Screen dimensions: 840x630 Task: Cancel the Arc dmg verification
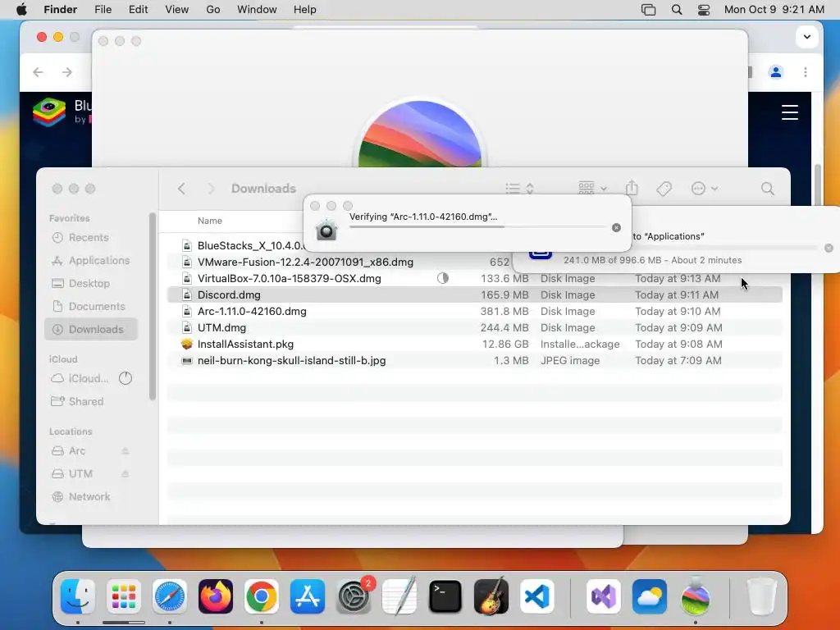point(616,228)
